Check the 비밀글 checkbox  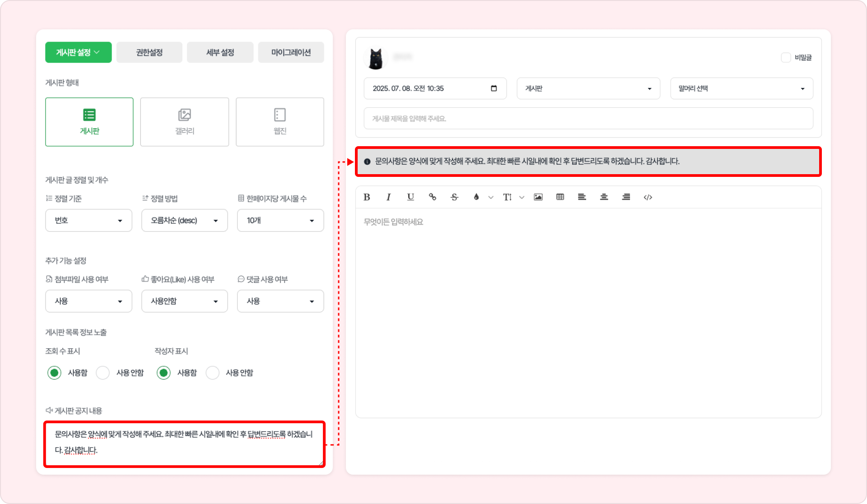tap(786, 58)
